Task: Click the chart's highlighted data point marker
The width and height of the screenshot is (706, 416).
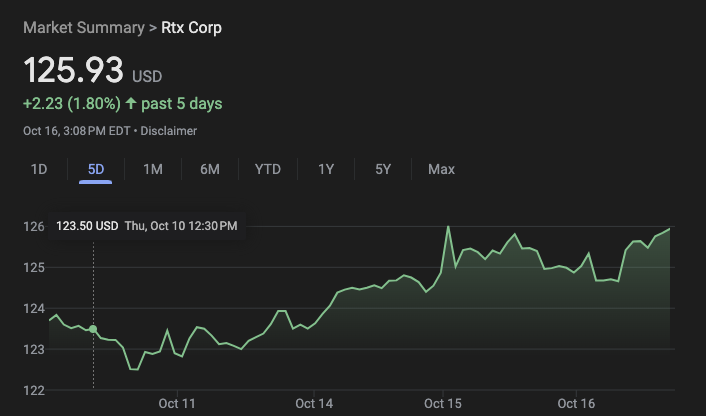Action: click(93, 329)
